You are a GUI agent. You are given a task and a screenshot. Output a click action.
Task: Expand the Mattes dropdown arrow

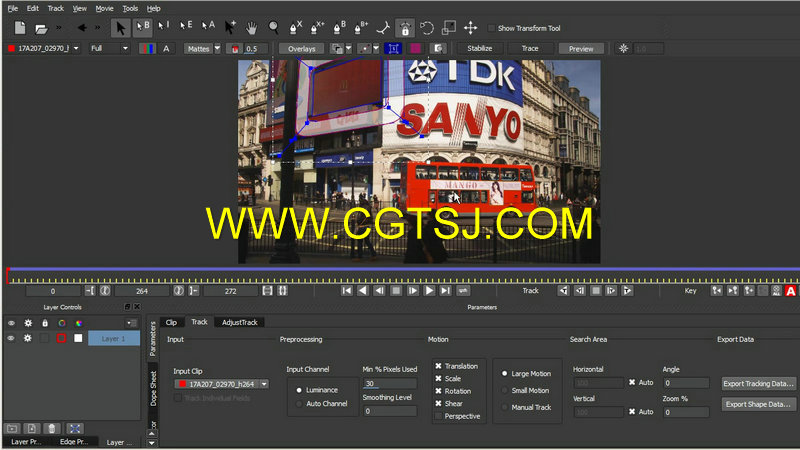[217, 48]
